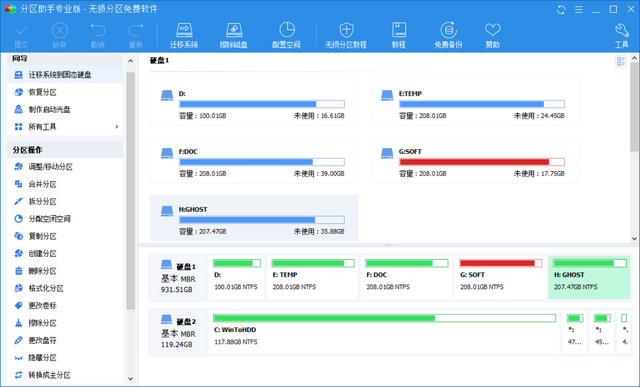Open the 配置空间 pie-chart tool
Viewport: 640px width, 387px height.
pyautogui.click(x=287, y=30)
